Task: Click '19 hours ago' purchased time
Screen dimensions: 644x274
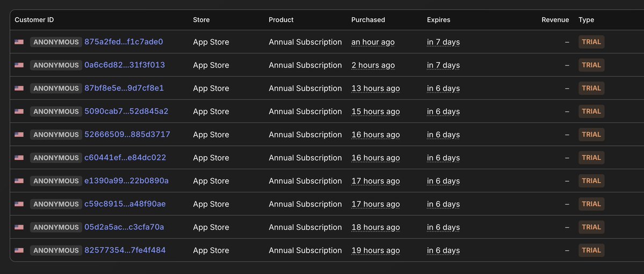Action: (x=376, y=250)
